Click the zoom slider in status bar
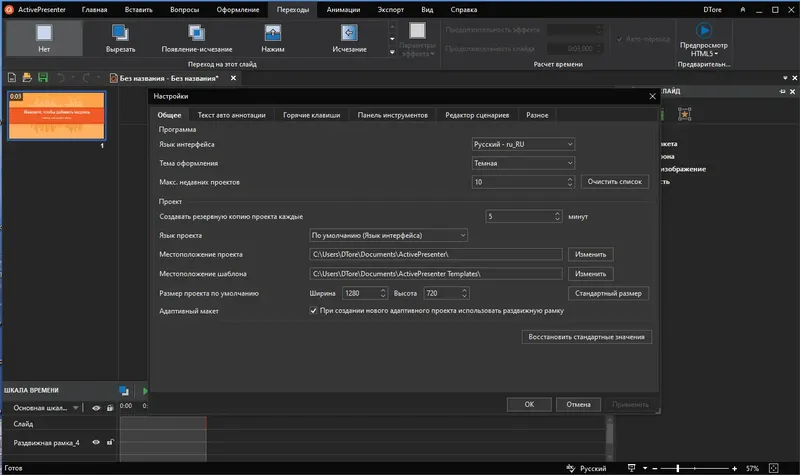800x475 pixels. click(x=692, y=467)
